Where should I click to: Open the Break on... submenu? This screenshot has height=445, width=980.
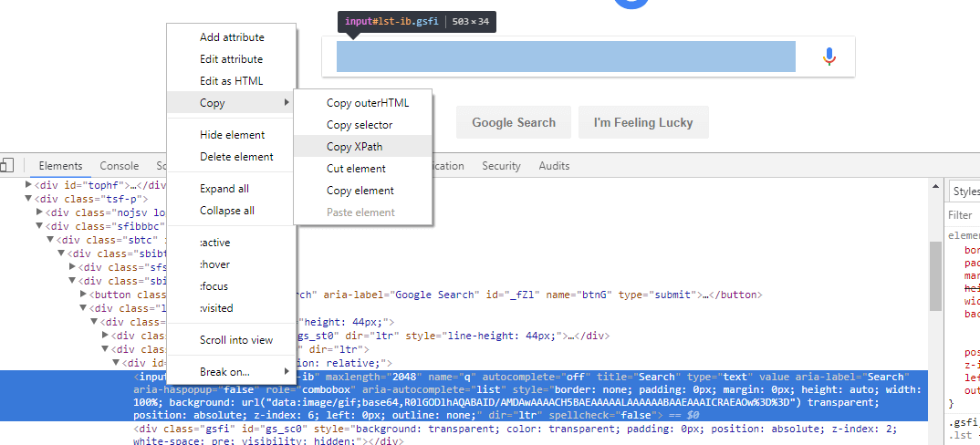tap(231, 372)
